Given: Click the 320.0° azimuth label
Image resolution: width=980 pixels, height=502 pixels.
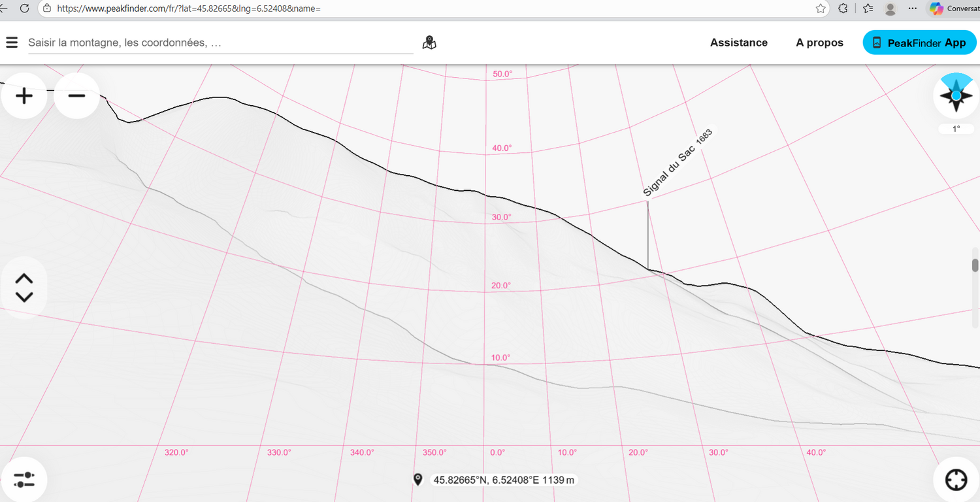Looking at the screenshot, I should tap(176, 452).
